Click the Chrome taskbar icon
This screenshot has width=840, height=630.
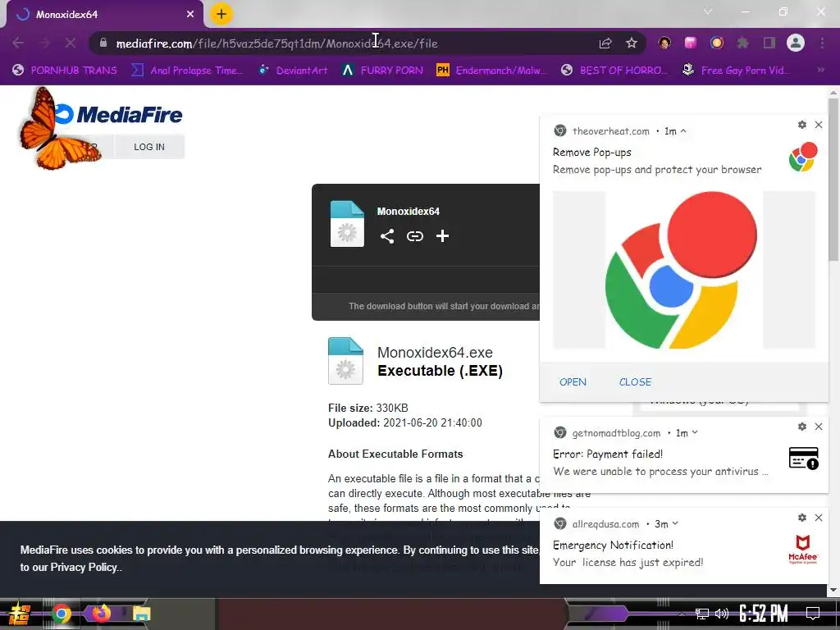[x=61, y=614]
